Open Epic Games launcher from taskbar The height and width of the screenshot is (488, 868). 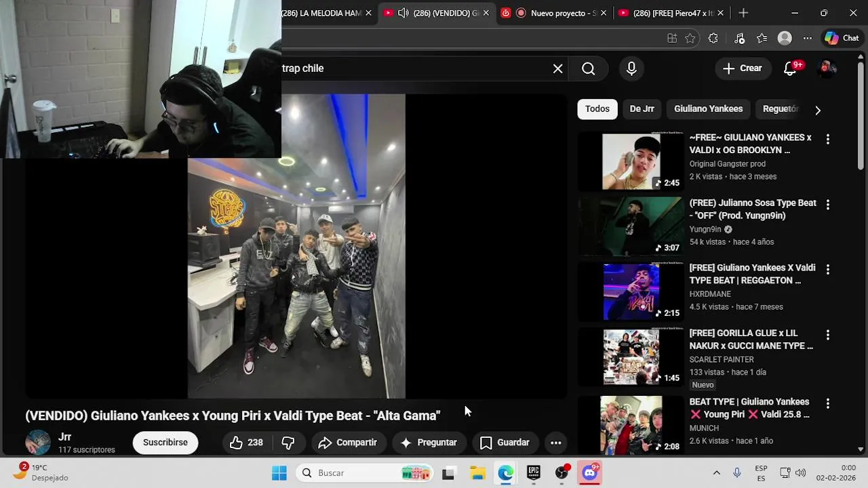534,473
